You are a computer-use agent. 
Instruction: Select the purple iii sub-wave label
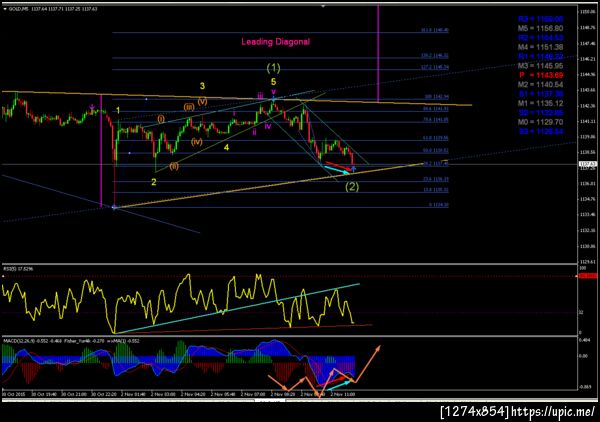tap(260, 96)
